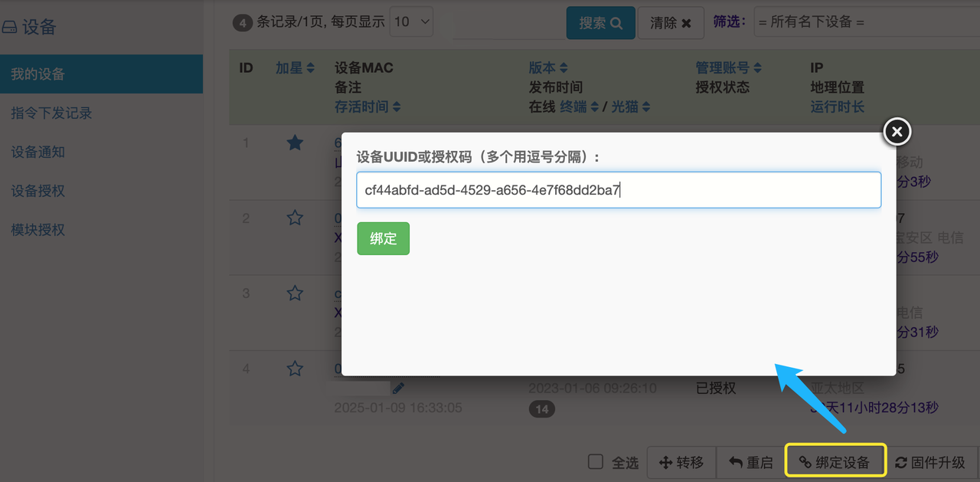Open 设备授权 in the sidebar

click(x=38, y=191)
